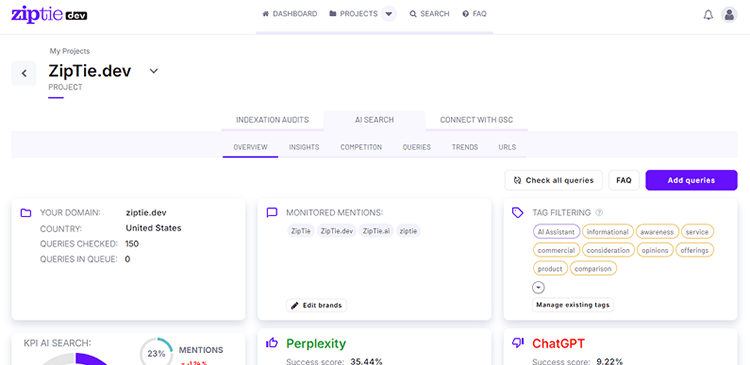Click the Perplexity heading

tap(316, 343)
